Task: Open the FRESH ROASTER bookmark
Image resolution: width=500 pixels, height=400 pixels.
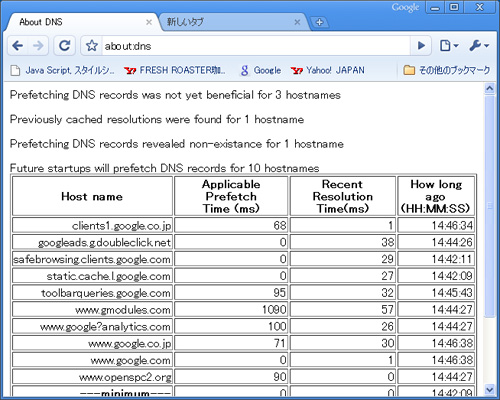Action: point(175,70)
